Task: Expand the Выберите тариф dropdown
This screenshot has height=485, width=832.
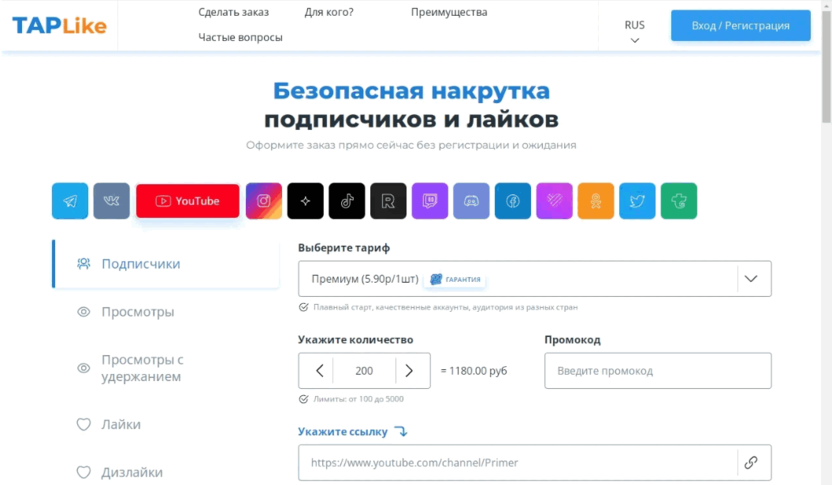Action: pos(753,279)
